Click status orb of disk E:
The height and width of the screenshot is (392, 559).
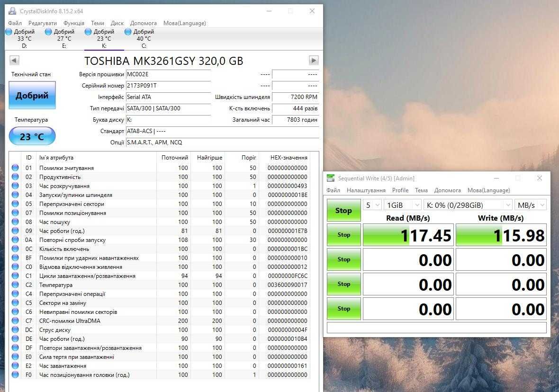pos(48,32)
